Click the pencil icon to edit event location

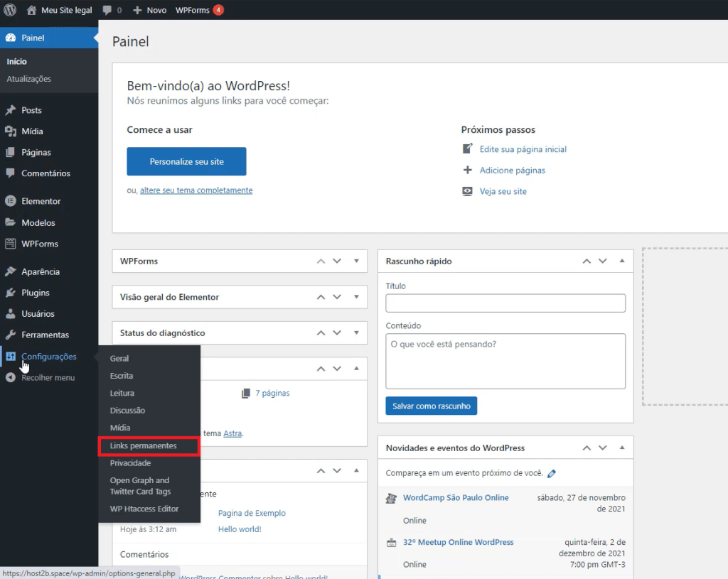pos(552,474)
